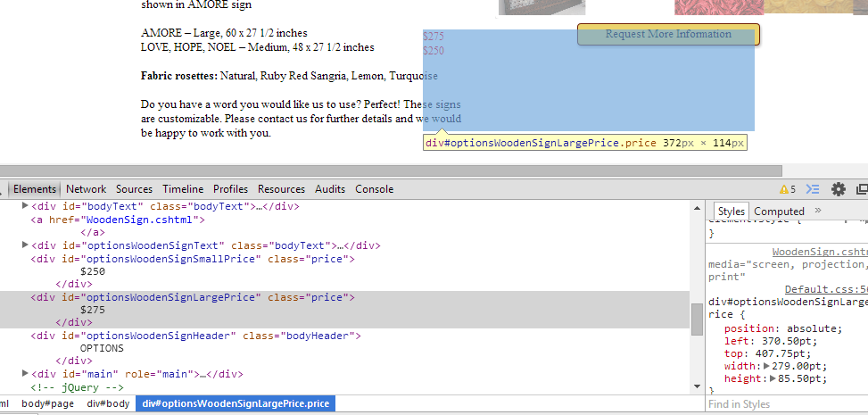Click the DOM tree vertical scrollbar thumb
Image resolution: width=868 pixels, height=415 pixels.
tap(697, 320)
